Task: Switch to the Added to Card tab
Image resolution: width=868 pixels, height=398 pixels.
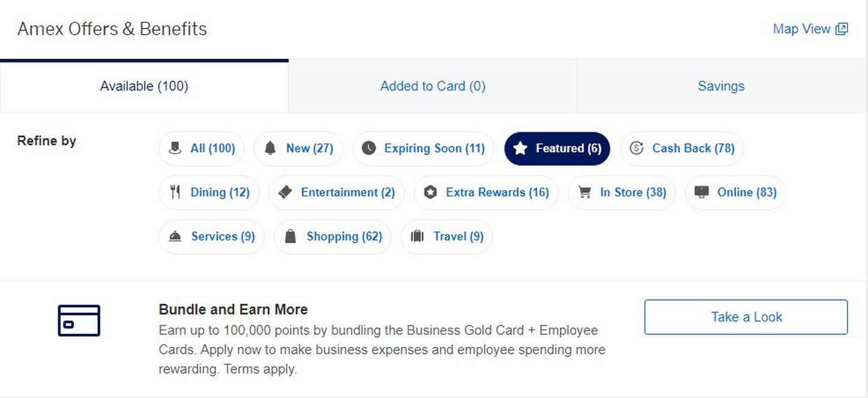Action: [x=432, y=86]
